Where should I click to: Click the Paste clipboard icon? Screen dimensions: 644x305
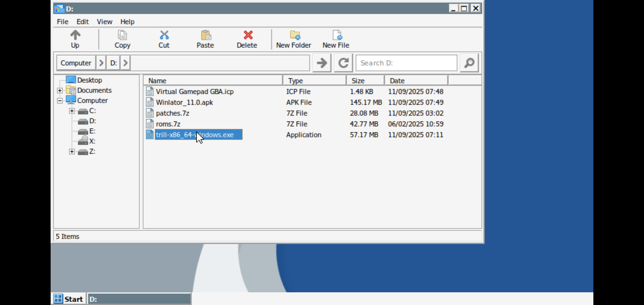coord(206,35)
